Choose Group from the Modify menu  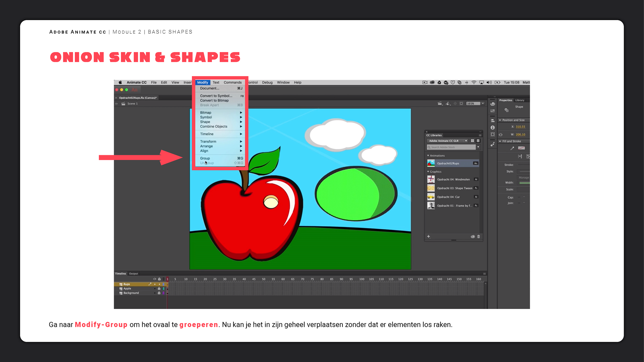(x=205, y=158)
